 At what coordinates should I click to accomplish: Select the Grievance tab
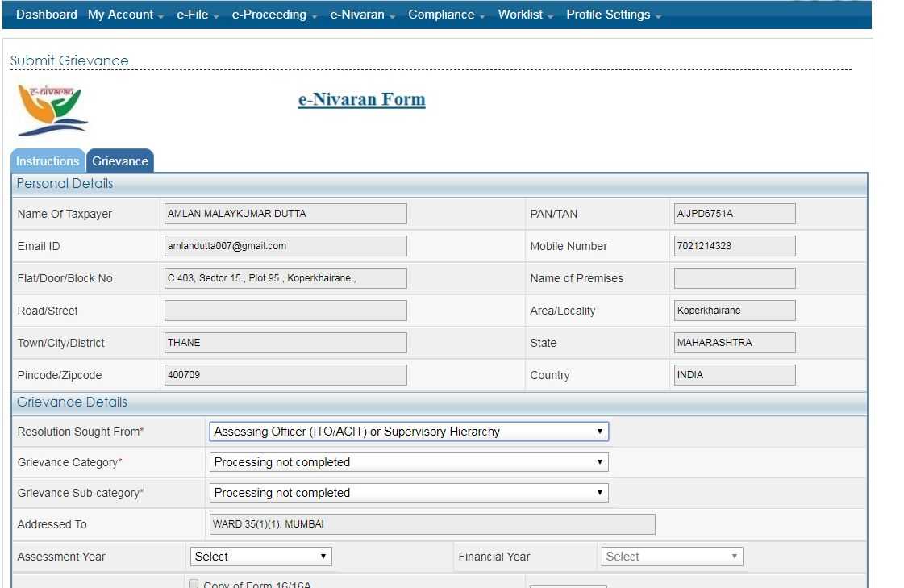coord(120,161)
